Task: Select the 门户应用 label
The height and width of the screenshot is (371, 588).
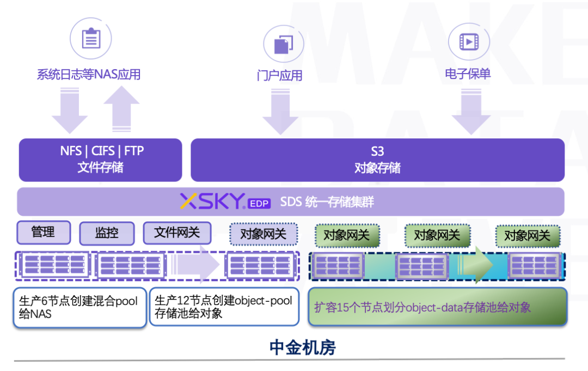Action: (x=280, y=76)
